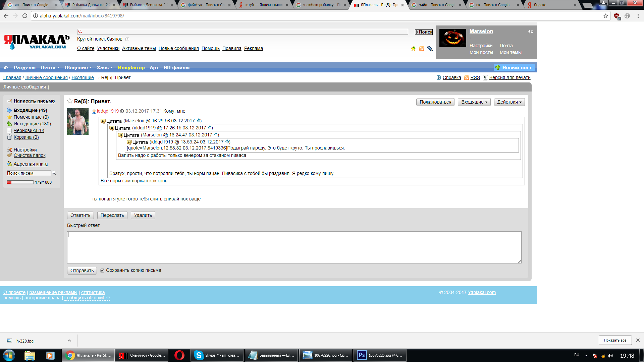Toggle 'Сохранить копию письма' checkbox
Viewport: 644px width, 362px height.
[102, 270]
